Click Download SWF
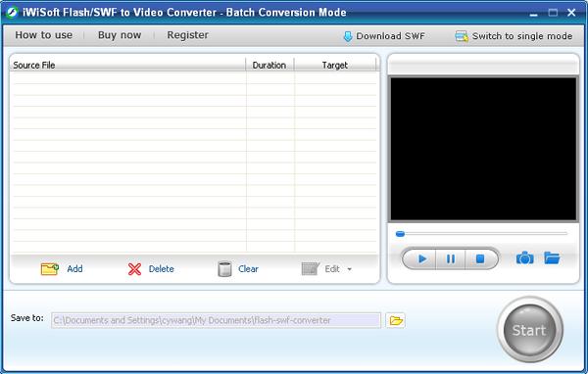 click(384, 36)
